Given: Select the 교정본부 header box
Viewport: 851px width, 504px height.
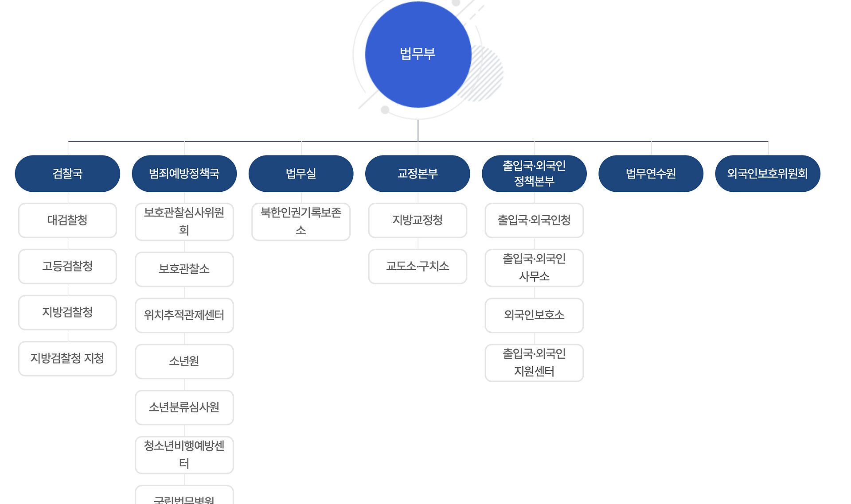Looking at the screenshot, I should coord(417,173).
